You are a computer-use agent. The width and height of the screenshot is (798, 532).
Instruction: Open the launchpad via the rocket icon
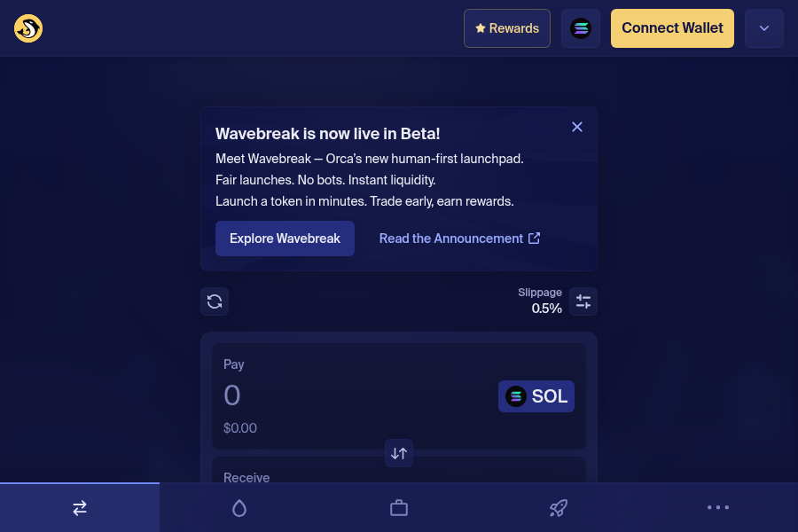pyautogui.click(x=559, y=507)
